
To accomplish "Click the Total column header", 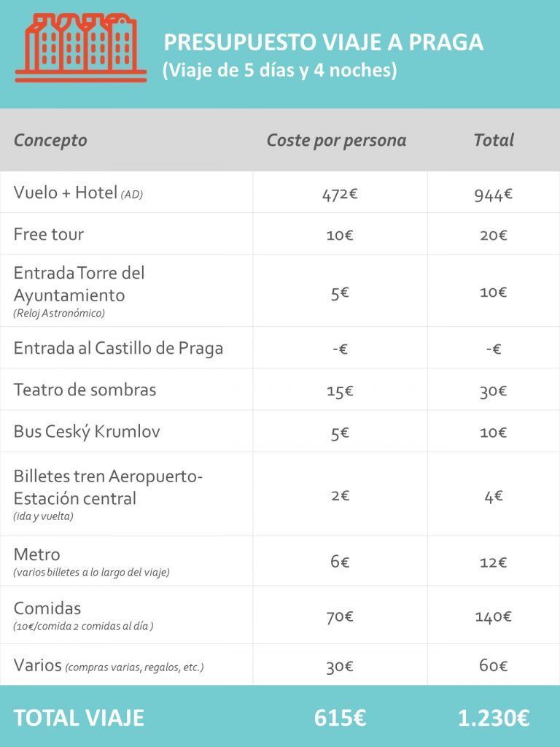I will point(494,140).
